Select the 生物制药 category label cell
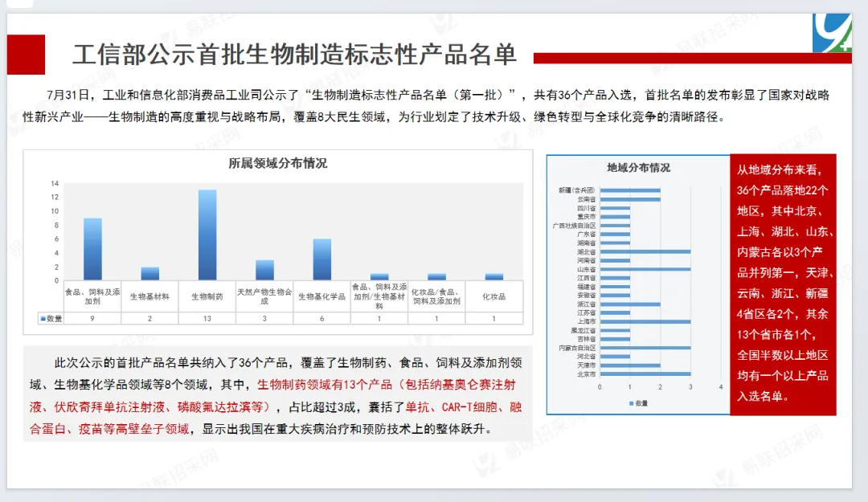Viewport: 868px width, 502px height. (207, 296)
